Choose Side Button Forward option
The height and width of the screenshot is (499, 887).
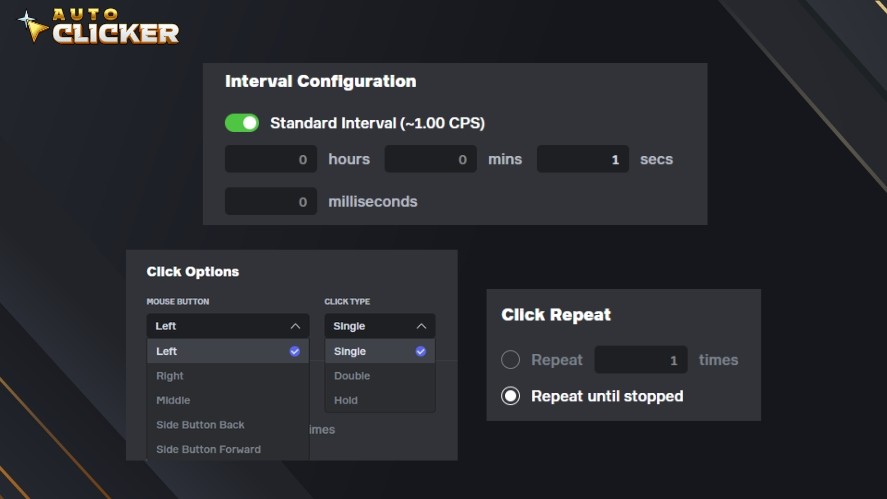pyautogui.click(x=228, y=449)
